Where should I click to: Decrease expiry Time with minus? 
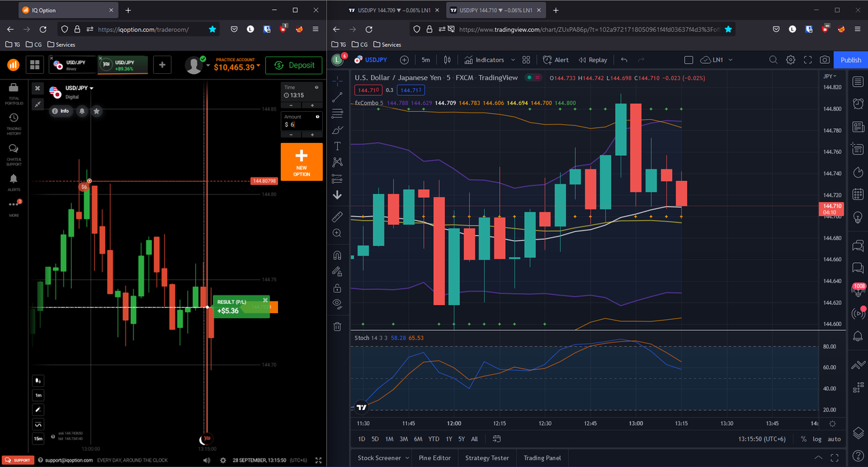click(x=292, y=105)
